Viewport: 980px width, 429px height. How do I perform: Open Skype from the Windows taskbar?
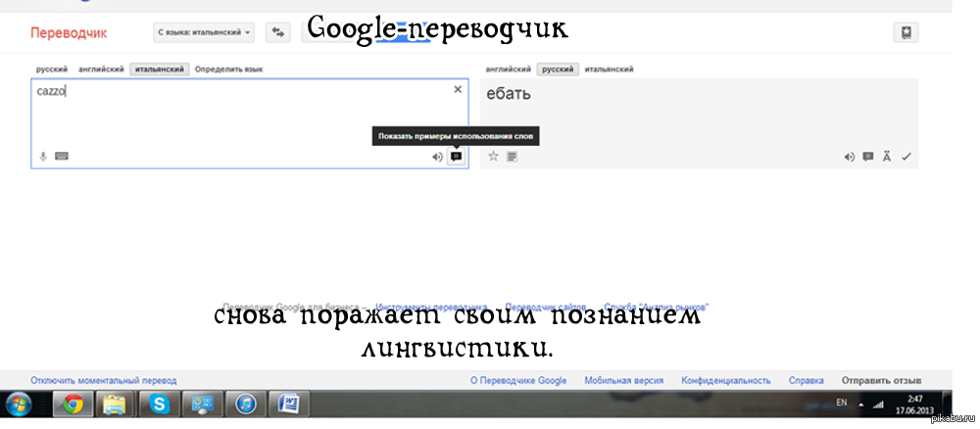pyautogui.click(x=160, y=404)
